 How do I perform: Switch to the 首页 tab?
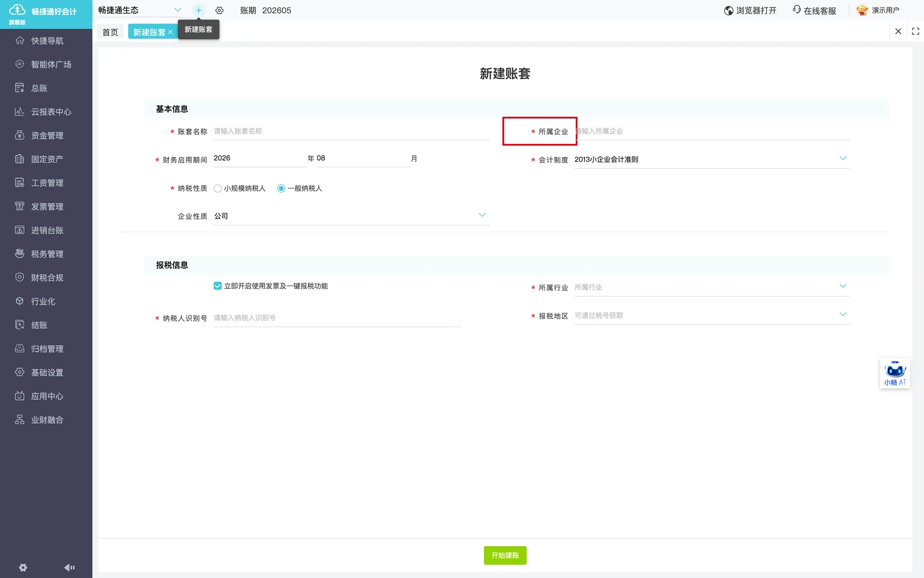(x=110, y=32)
